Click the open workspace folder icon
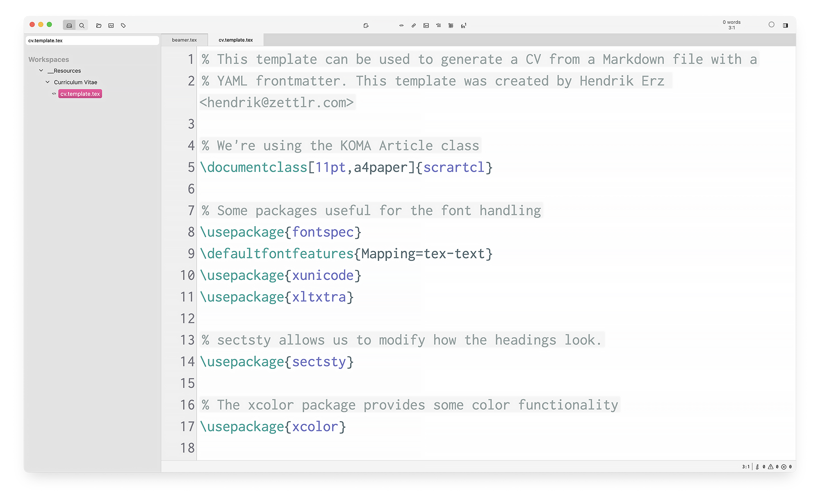This screenshot has height=504, width=820. pyautogui.click(x=99, y=25)
